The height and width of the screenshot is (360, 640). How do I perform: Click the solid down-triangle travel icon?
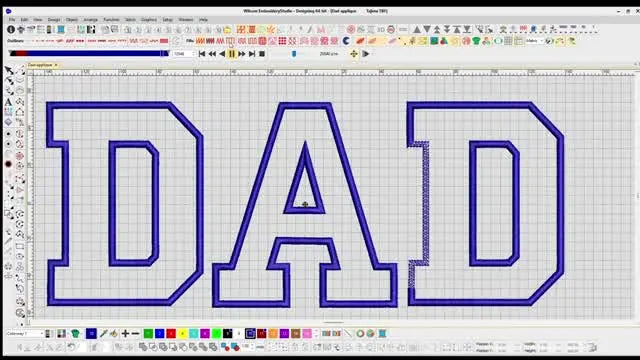pos(427,29)
